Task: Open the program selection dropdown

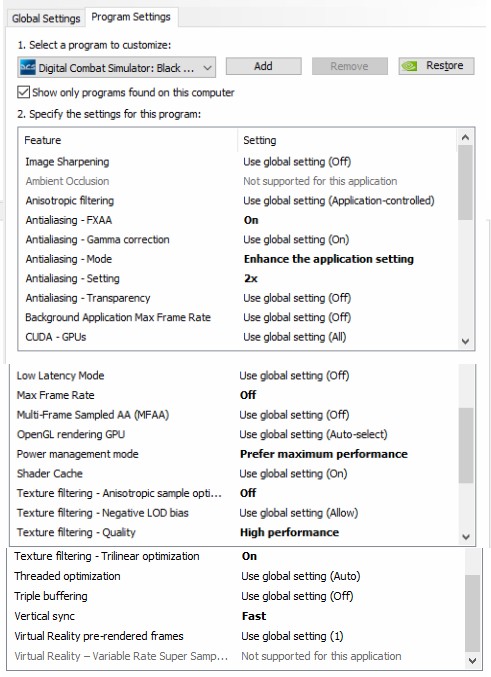Action: [117, 67]
